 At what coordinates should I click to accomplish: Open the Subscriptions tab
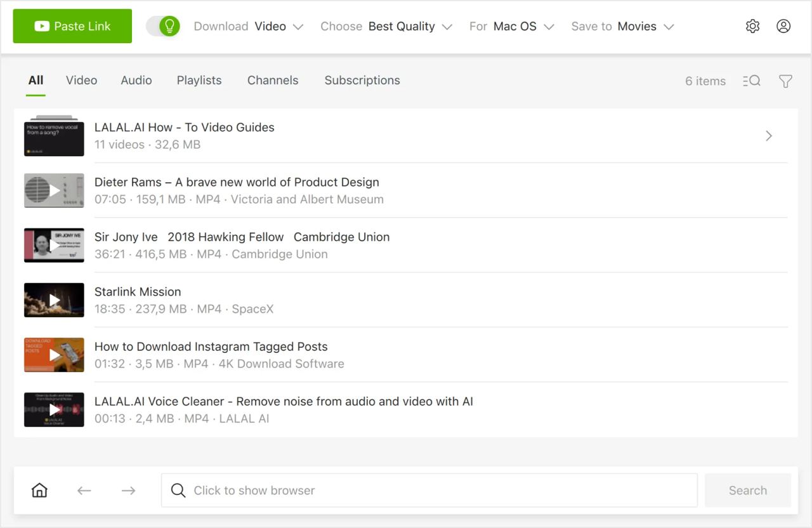(x=362, y=80)
